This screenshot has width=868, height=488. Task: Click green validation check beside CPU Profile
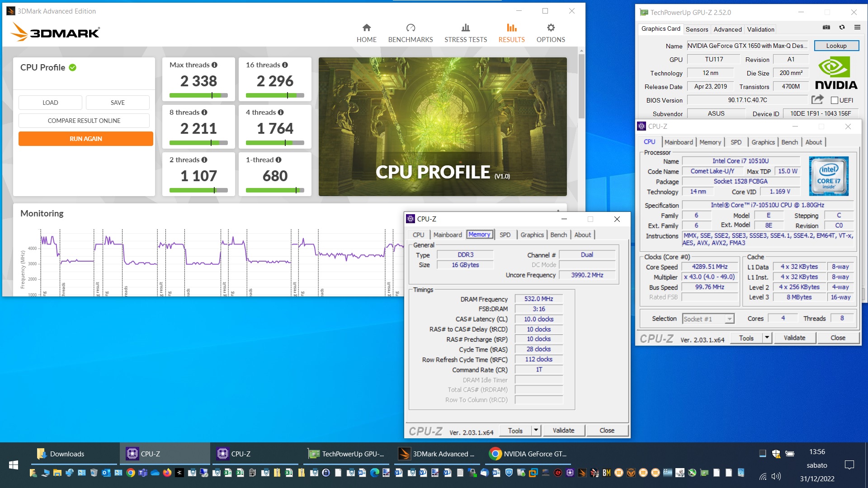coord(73,67)
